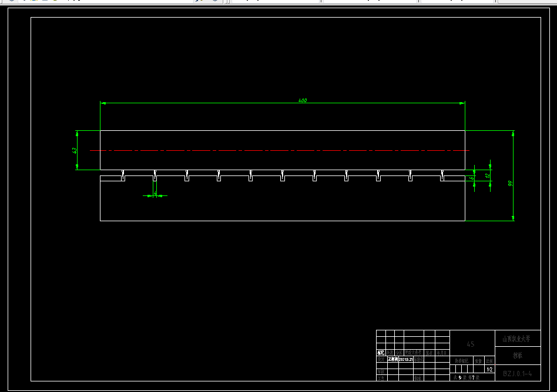Click the 6 dimension value
Screen dimensions: 557x392
[472, 178]
